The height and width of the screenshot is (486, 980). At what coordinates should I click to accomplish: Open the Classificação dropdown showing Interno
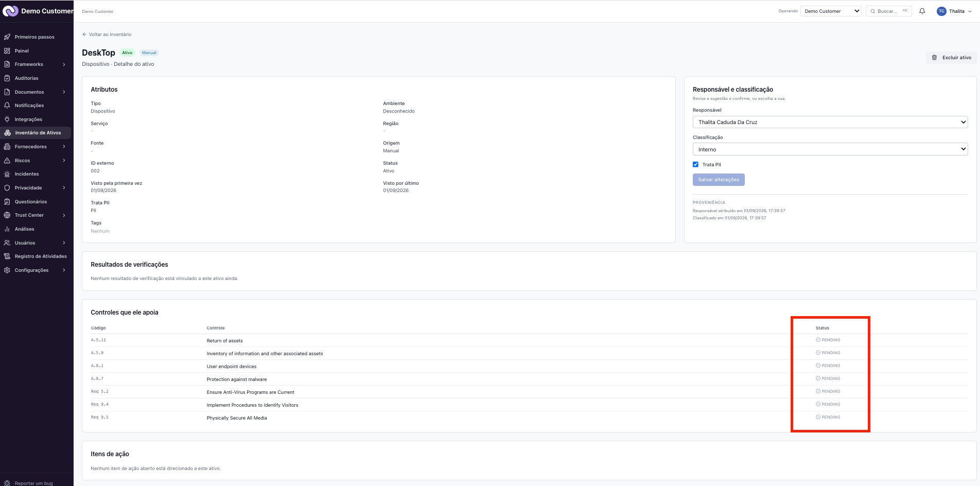830,149
